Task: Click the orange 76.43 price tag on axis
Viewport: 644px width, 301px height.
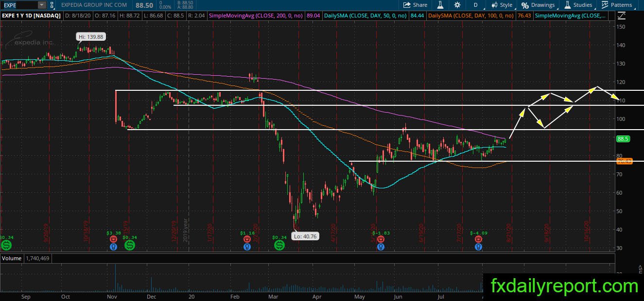Action: 624,161
